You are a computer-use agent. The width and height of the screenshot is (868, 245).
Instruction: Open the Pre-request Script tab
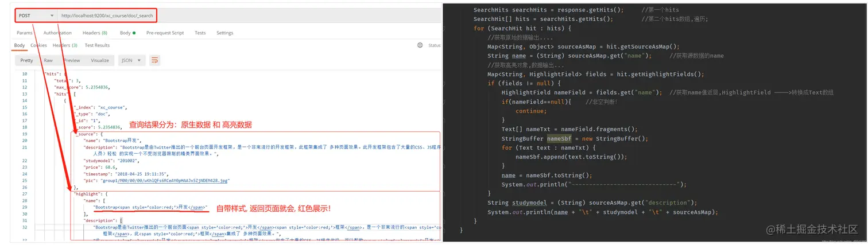[x=165, y=33]
